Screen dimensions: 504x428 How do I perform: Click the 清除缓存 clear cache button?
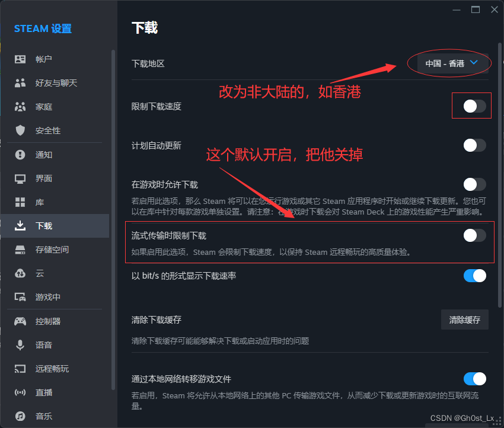point(464,319)
